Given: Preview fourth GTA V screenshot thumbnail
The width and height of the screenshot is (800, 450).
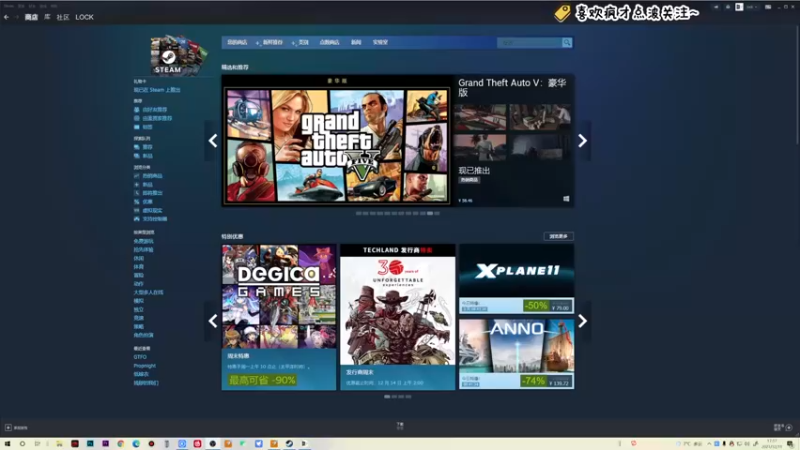Looking at the screenshot, I should 540,147.
